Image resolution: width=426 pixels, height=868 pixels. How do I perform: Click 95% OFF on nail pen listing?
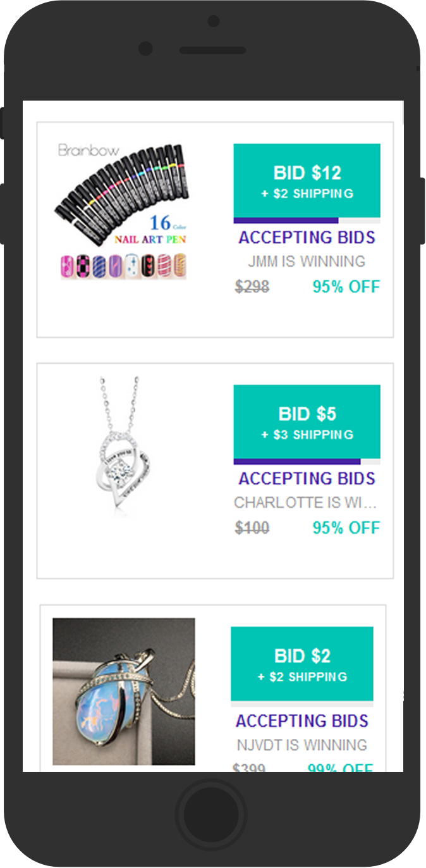(346, 287)
